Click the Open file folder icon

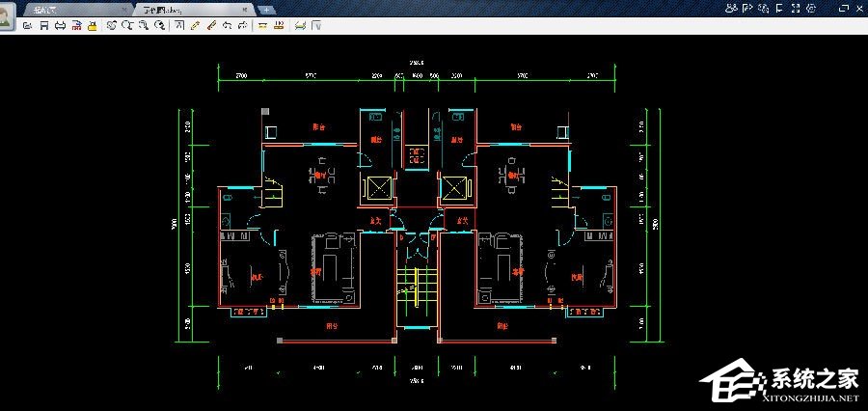coord(28,25)
